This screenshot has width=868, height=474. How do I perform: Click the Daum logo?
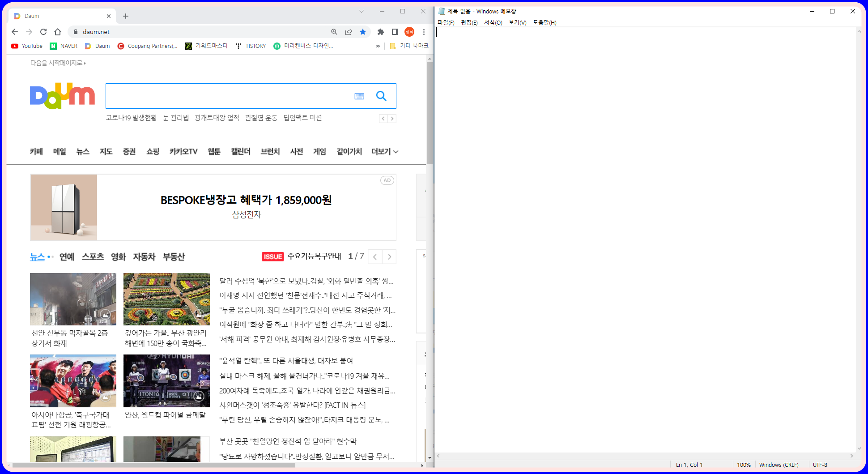click(62, 96)
